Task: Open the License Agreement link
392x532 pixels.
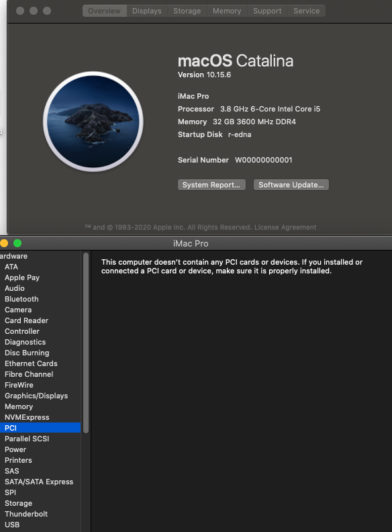Action: click(285, 227)
